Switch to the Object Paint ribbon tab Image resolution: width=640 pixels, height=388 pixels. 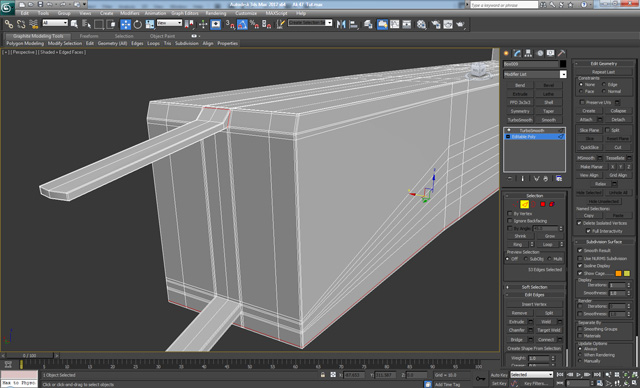point(162,36)
